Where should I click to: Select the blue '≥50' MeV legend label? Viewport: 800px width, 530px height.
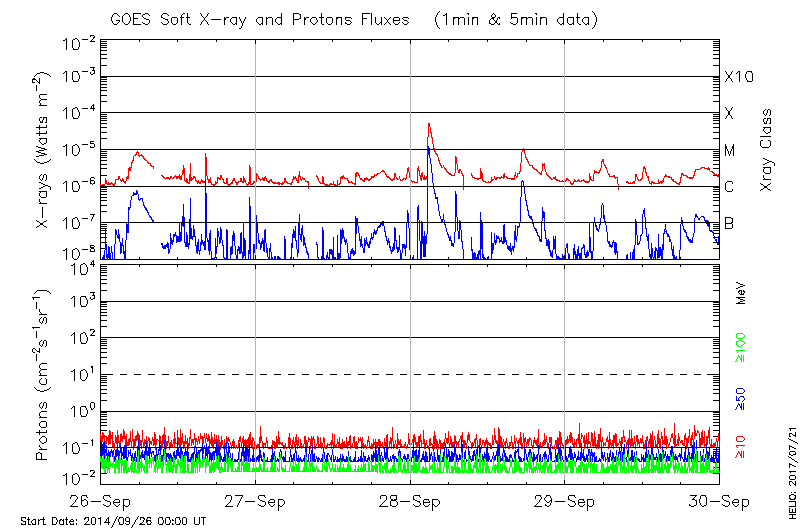[741, 398]
